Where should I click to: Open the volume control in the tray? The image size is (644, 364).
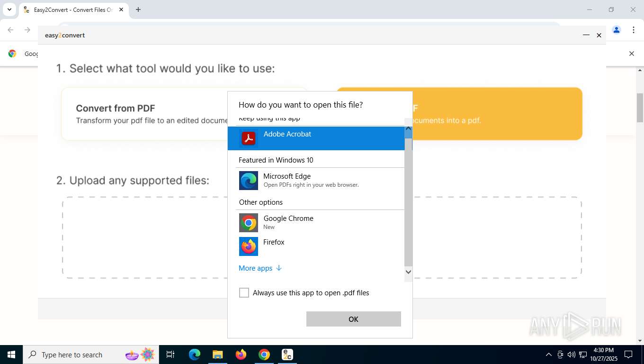click(572, 355)
